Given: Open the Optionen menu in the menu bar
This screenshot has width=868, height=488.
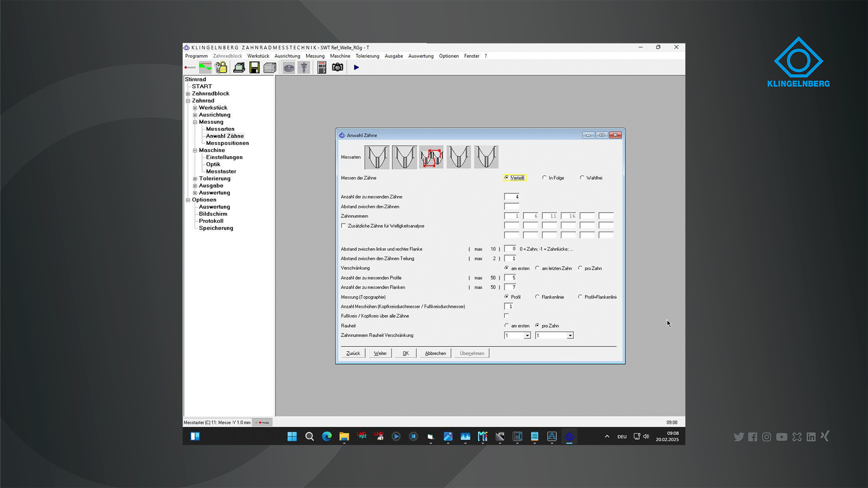Looking at the screenshot, I should (x=449, y=56).
